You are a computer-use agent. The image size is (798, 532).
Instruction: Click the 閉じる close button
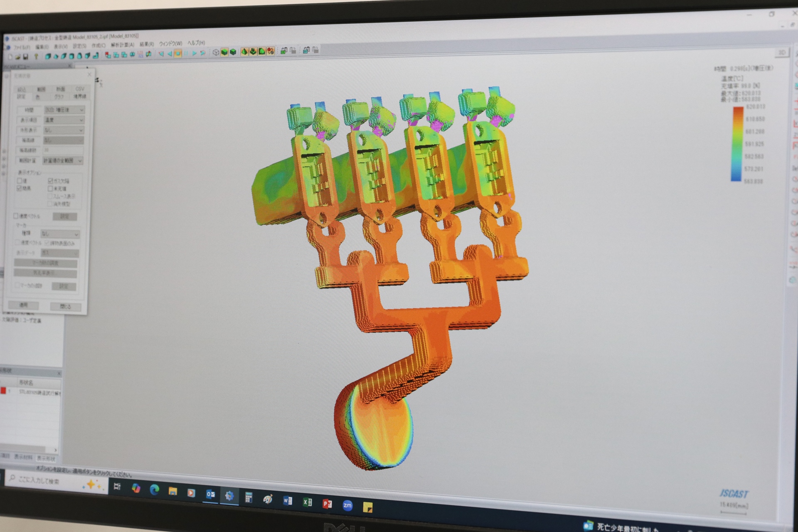coord(65,307)
